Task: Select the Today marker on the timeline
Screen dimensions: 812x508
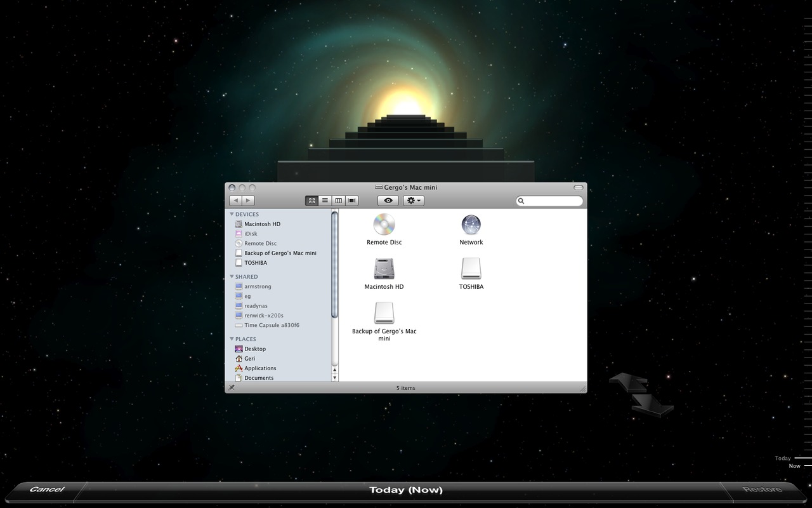Action: [783, 458]
